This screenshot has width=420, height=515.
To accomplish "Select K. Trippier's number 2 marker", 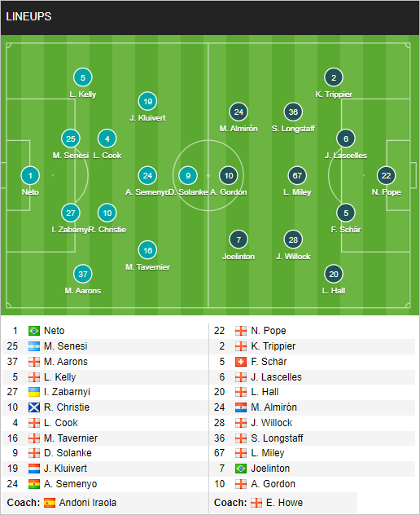I will pos(334,77).
